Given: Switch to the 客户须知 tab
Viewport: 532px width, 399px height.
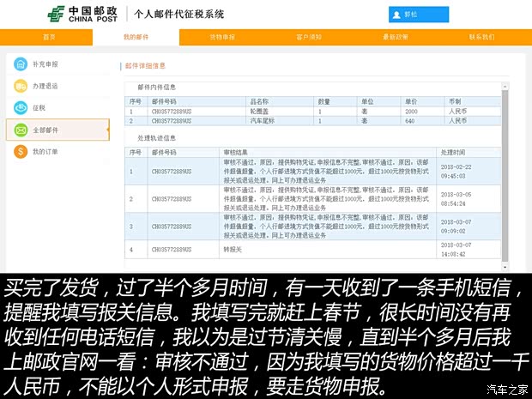Looking at the screenshot, I should pos(309,37).
